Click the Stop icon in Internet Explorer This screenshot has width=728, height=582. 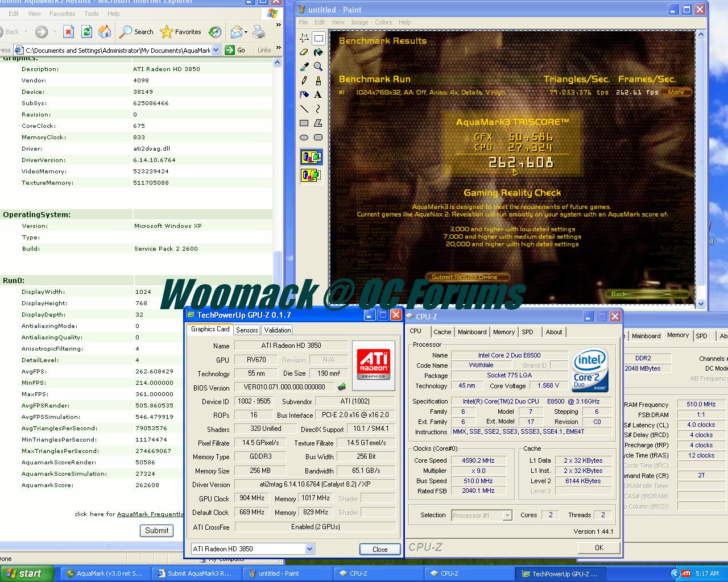[x=68, y=32]
